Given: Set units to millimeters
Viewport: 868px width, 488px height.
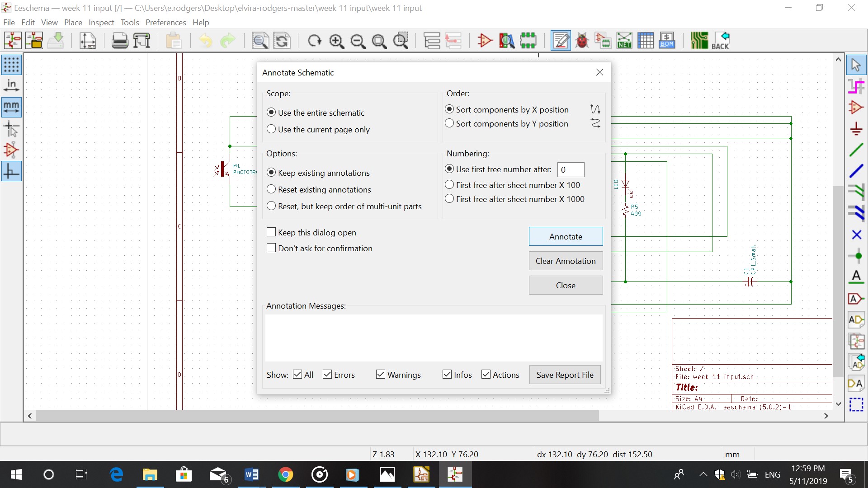Looking at the screenshot, I should coord(11,108).
